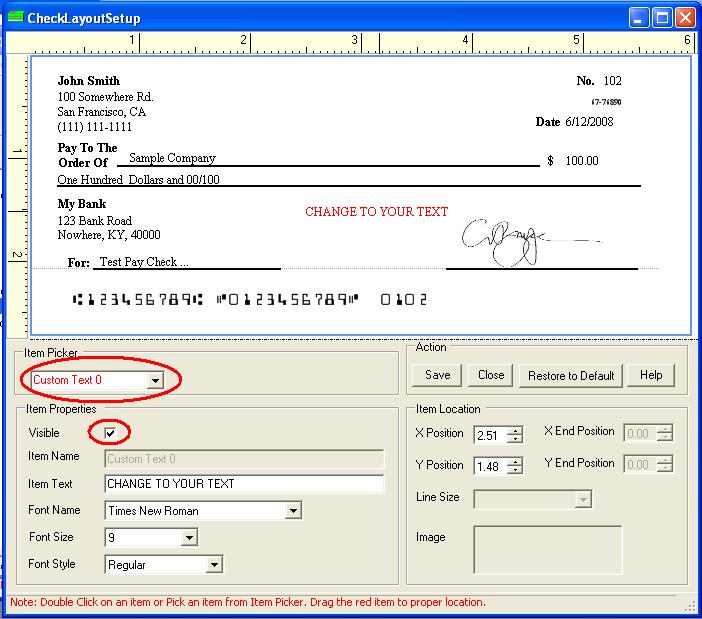Expand the Font Style dropdown
702x619 pixels.
pyautogui.click(x=213, y=565)
